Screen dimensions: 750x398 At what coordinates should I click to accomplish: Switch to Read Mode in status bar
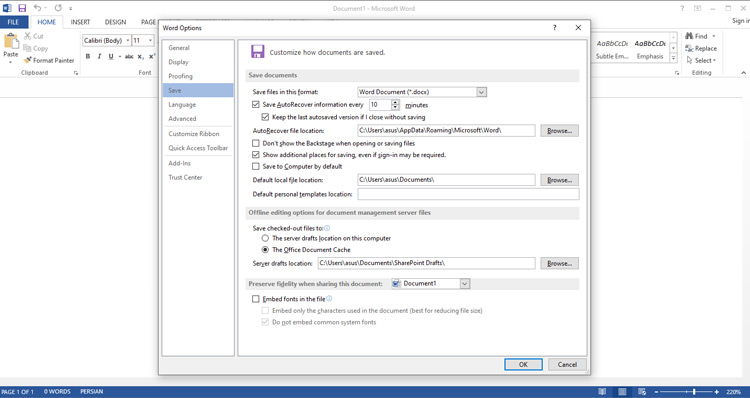click(602, 391)
